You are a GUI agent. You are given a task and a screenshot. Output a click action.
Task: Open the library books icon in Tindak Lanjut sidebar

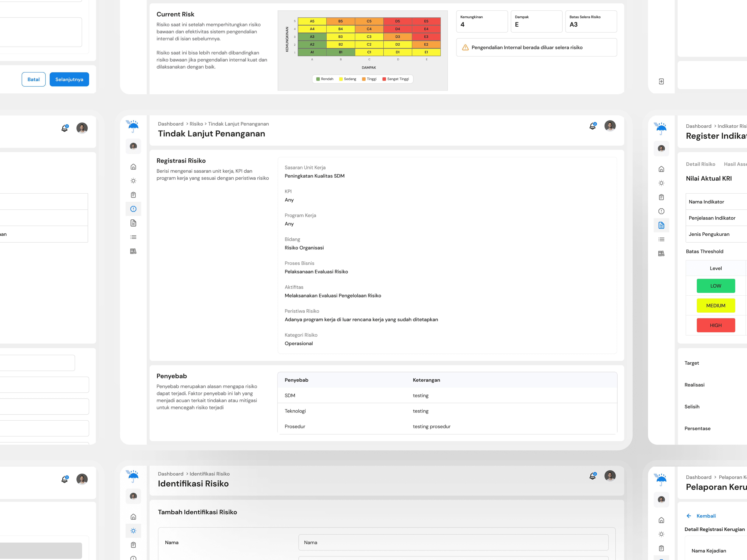pyautogui.click(x=133, y=251)
